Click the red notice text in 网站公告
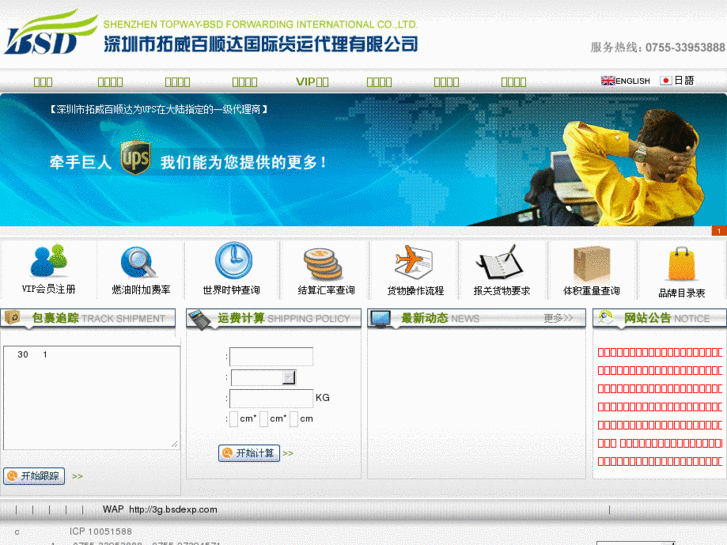The width and height of the screenshot is (727, 545). click(659, 407)
